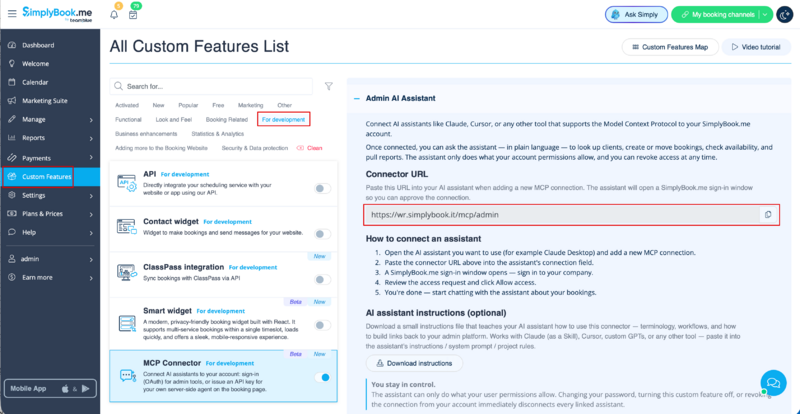Collapse the Admin AI Assistant section
Image resolution: width=800 pixels, height=414 pixels.
(357, 98)
